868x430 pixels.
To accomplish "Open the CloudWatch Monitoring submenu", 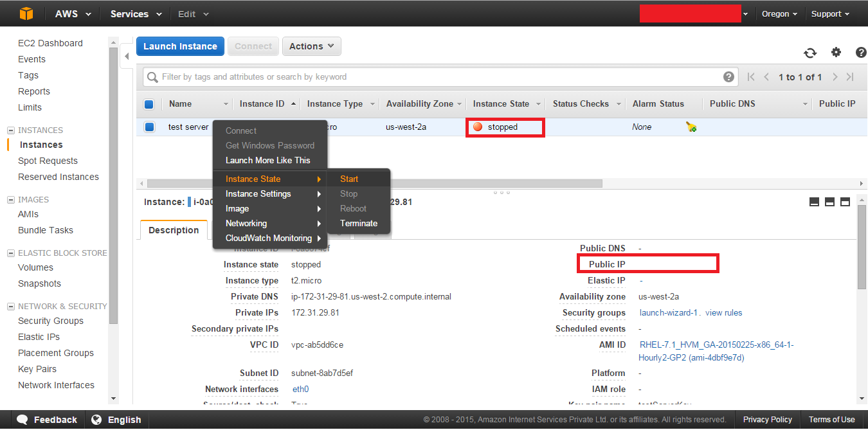I will [x=270, y=238].
